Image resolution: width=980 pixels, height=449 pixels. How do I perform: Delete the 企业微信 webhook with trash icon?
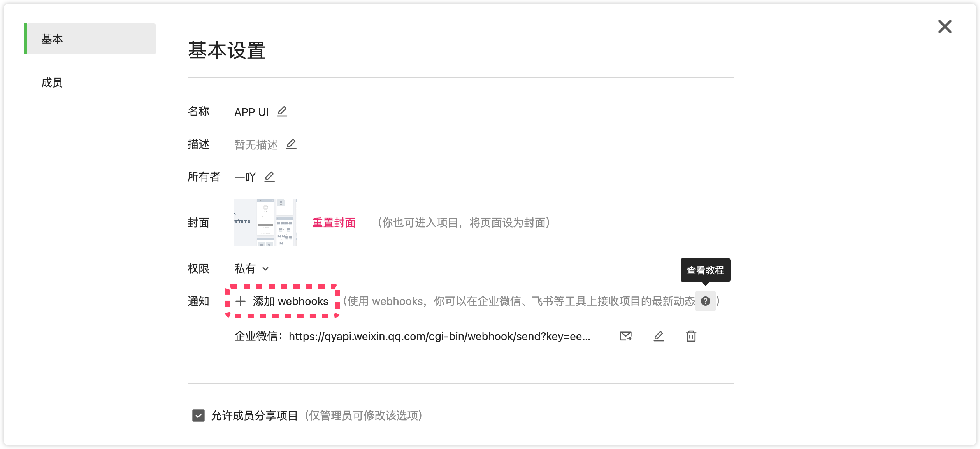[691, 336]
